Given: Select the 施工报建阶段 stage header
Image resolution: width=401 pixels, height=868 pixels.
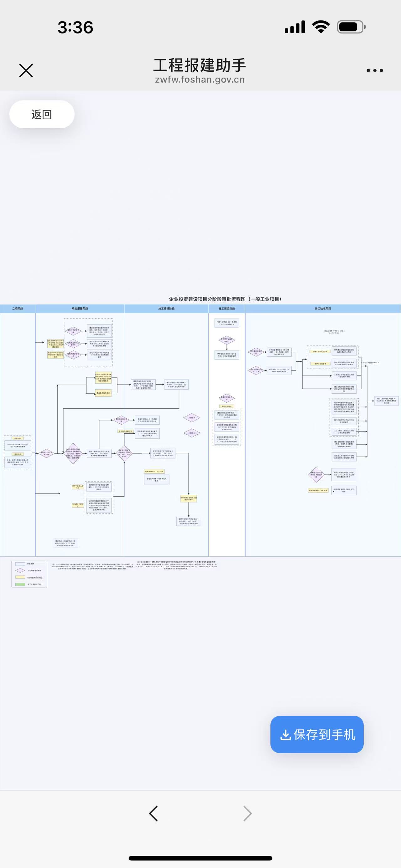Looking at the screenshot, I should (166, 308).
